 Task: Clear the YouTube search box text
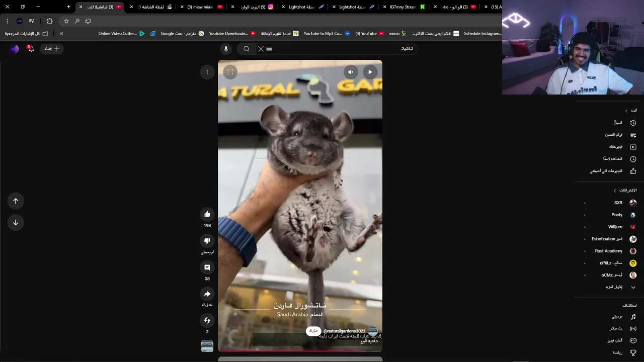click(261, 49)
